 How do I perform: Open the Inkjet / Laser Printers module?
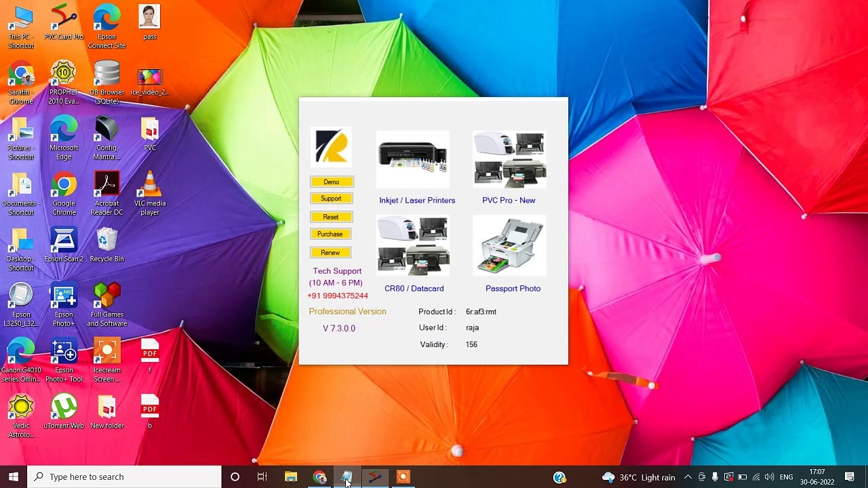click(413, 159)
